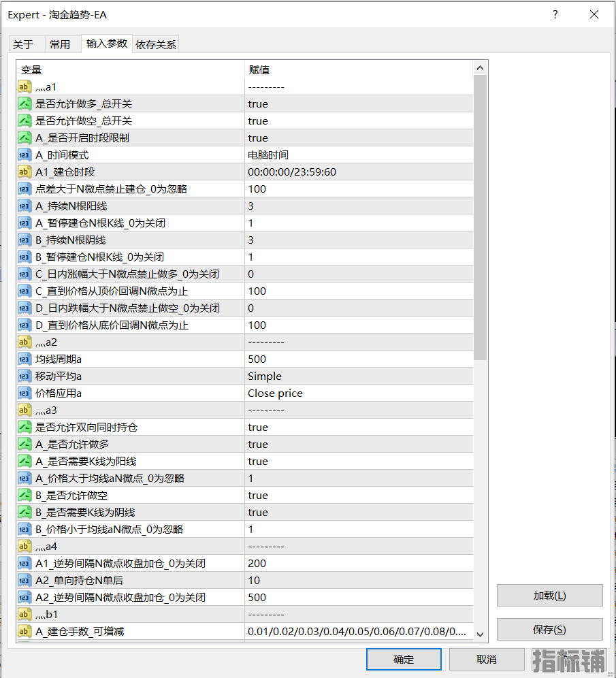Click the scrollbar up arrow
The width and height of the screenshot is (616, 678).
coord(480,68)
